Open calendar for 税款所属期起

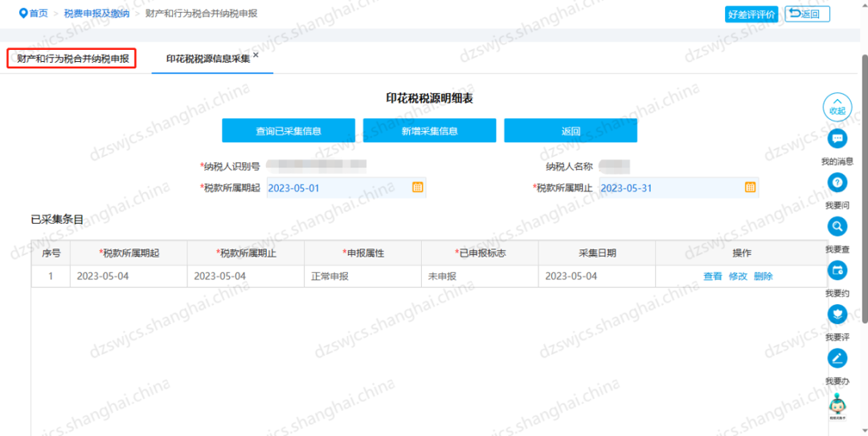(417, 187)
